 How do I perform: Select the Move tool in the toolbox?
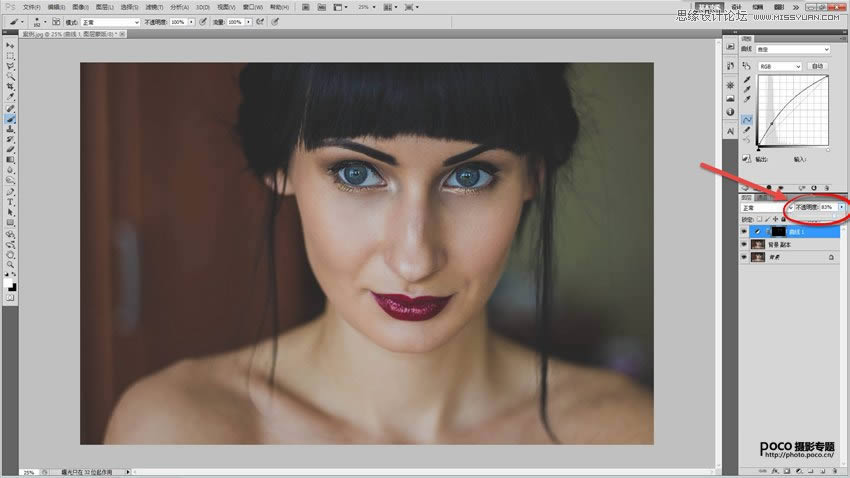(11, 45)
